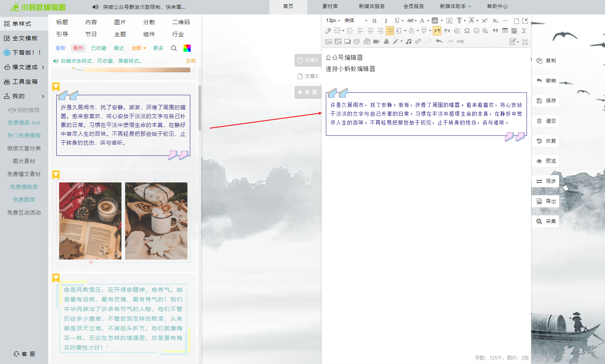Open the 首页 tab
The image size is (605, 364).
(x=288, y=6)
